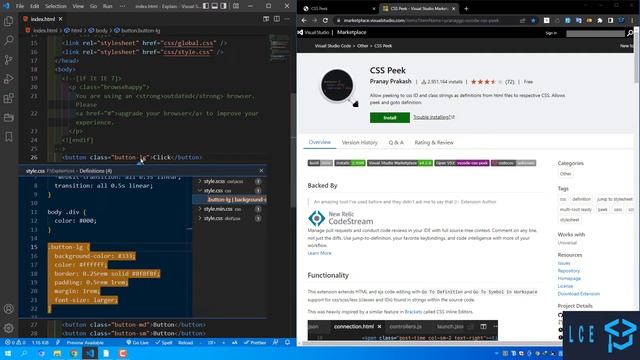Open the Trouble Installing link
Image resolution: width=640 pixels, height=360 pixels.
pyautogui.click(x=433, y=117)
